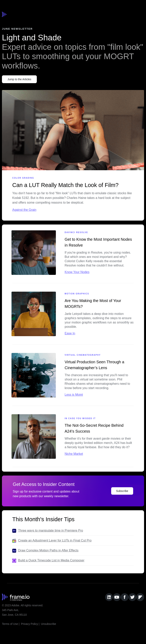The width and height of the screenshot is (146, 644).
Task: Open the YouTube social icon
Action: click(117, 597)
